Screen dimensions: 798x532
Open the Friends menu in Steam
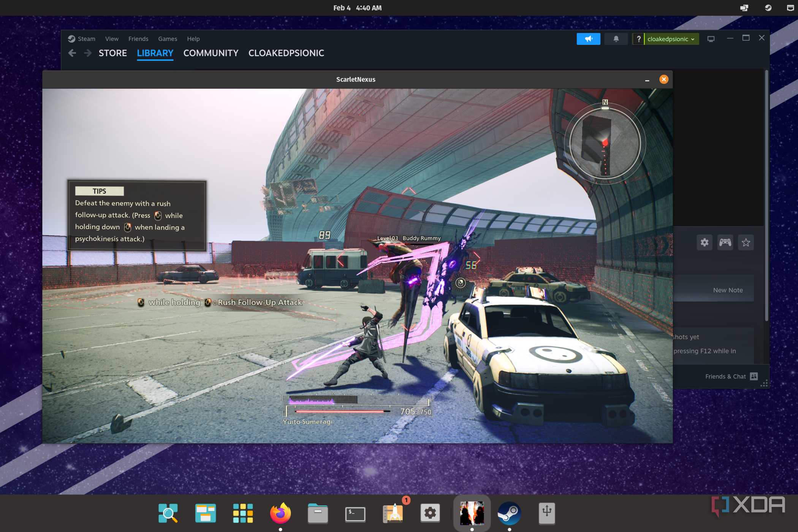138,39
